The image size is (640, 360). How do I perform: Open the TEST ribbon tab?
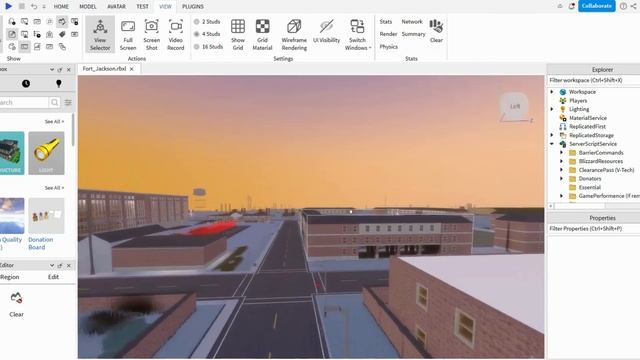point(142,7)
